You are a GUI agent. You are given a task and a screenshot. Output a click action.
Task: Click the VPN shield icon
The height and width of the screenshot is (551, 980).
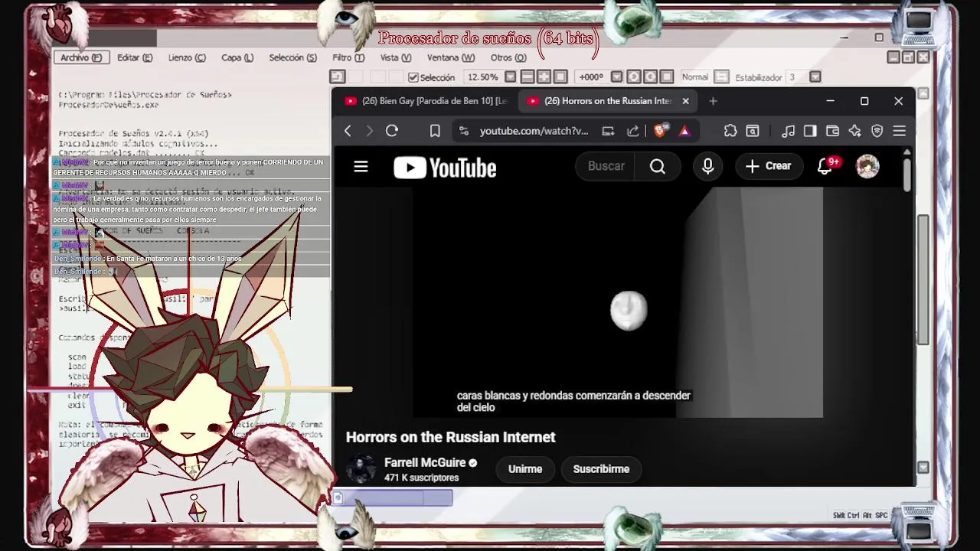coord(877,131)
